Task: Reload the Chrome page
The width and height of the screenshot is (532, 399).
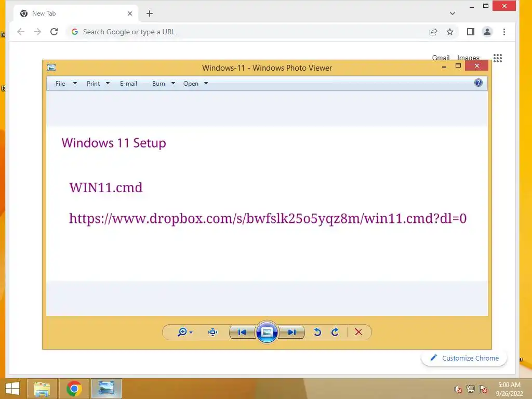Action: 54,32
